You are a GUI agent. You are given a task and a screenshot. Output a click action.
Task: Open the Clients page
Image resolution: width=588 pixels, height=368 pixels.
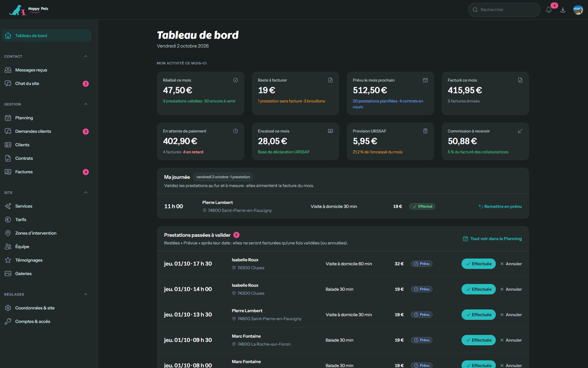click(47, 145)
